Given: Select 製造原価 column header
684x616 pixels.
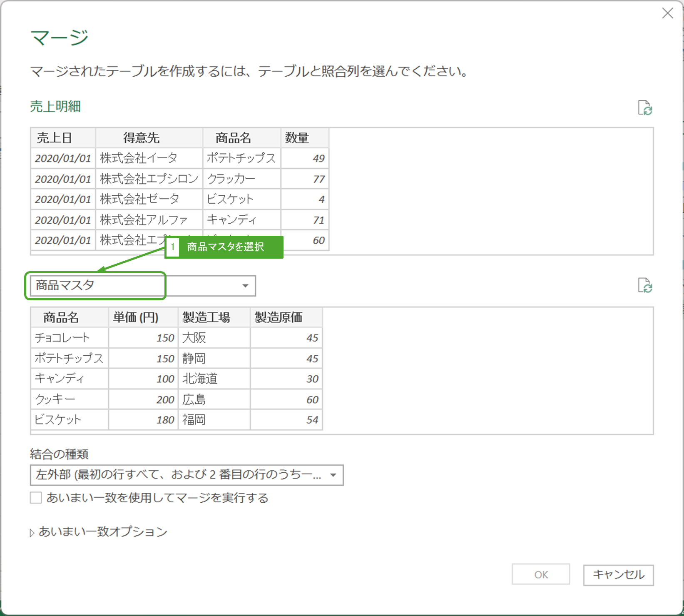Looking at the screenshot, I should pyautogui.click(x=279, y=317).
